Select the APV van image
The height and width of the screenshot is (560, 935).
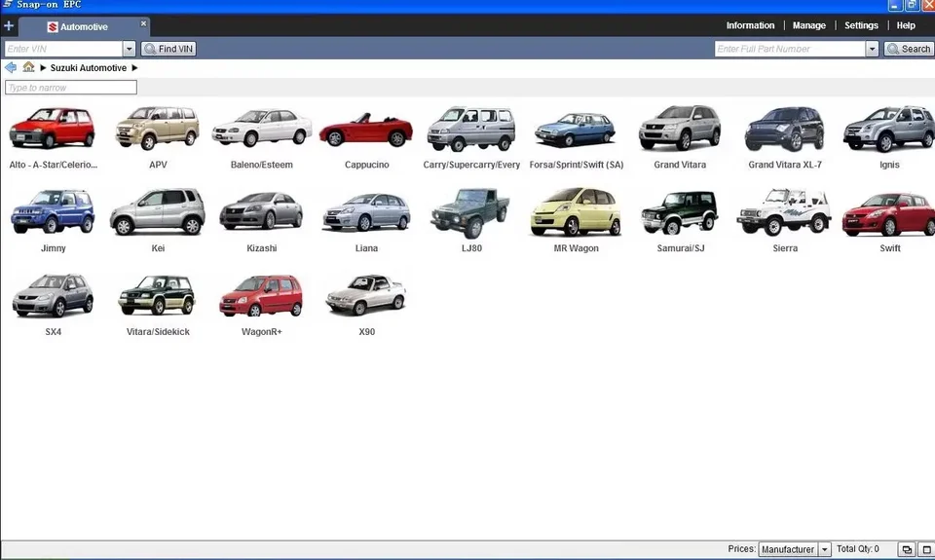point(158,128)
